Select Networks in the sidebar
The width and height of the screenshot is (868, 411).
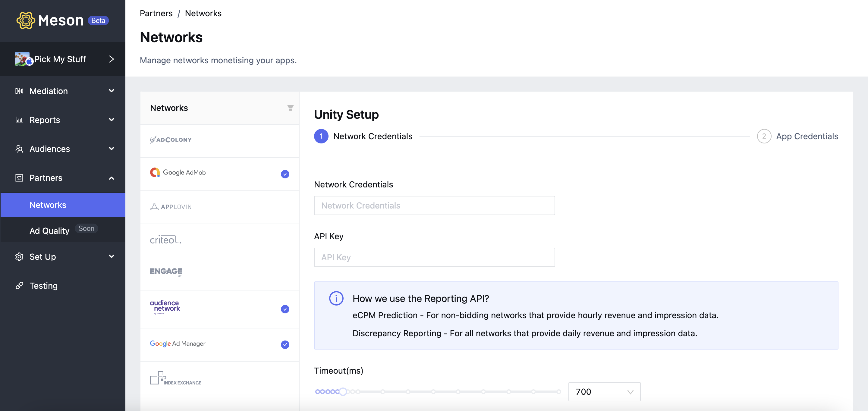tap(63, 205)
